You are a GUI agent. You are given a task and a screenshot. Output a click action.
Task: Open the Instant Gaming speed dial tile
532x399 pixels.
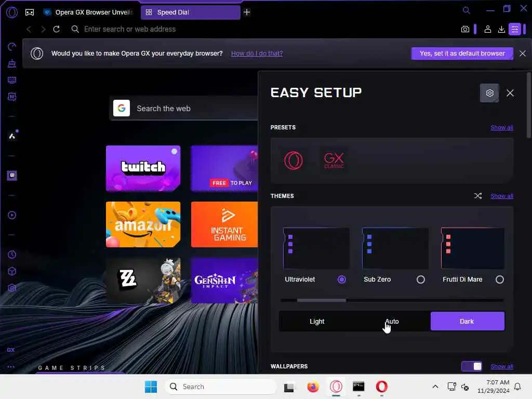pyautogui.click(x=224, y=224)
